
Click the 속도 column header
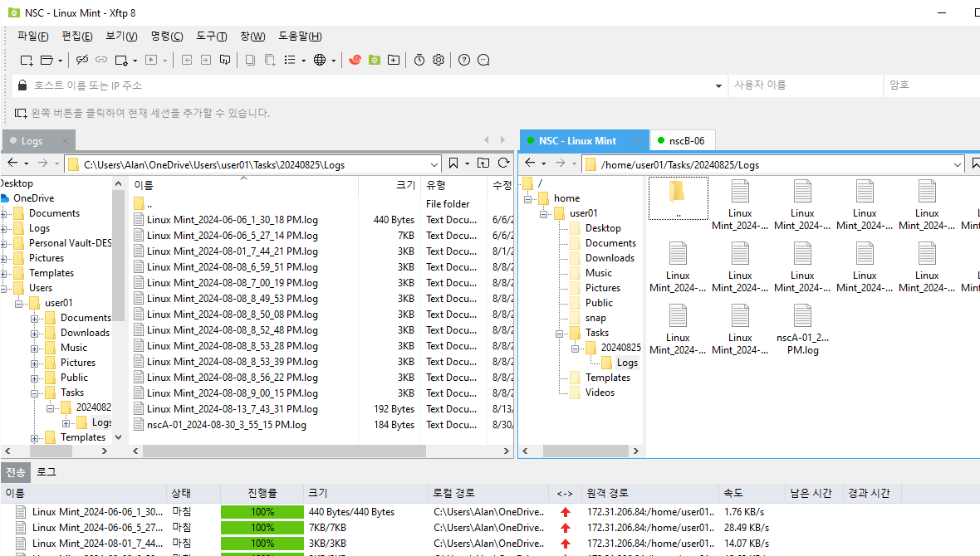(752, 493)
